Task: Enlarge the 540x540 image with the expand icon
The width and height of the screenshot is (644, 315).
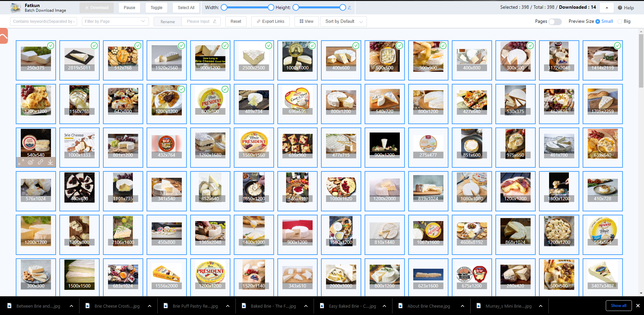Action: point(21,162)
